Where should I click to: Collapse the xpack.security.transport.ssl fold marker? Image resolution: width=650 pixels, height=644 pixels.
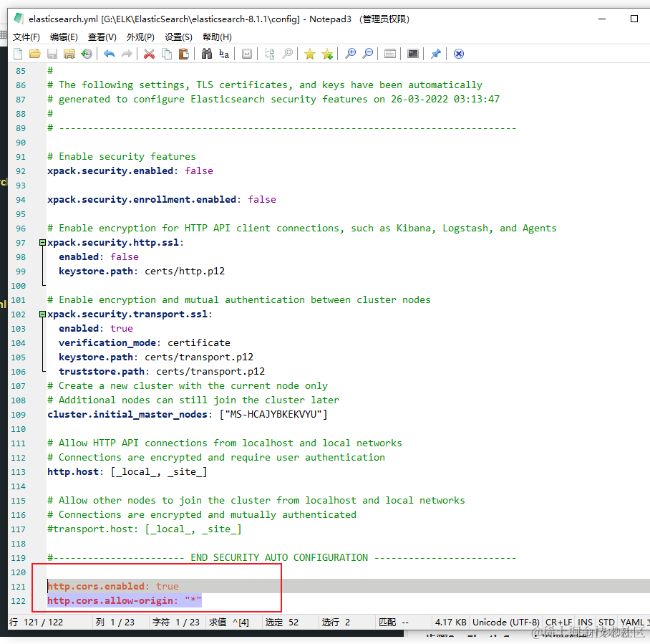pyautogui.click(x=42, y=314)
